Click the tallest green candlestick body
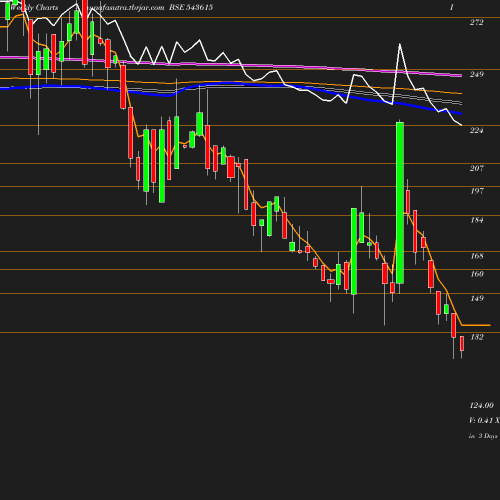The height and width of the screenshot is (500, 500). point(400,203)
